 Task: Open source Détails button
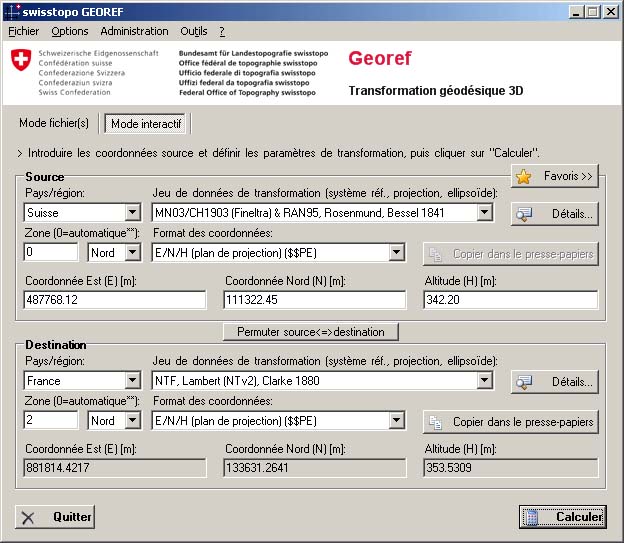pos(554,213)
